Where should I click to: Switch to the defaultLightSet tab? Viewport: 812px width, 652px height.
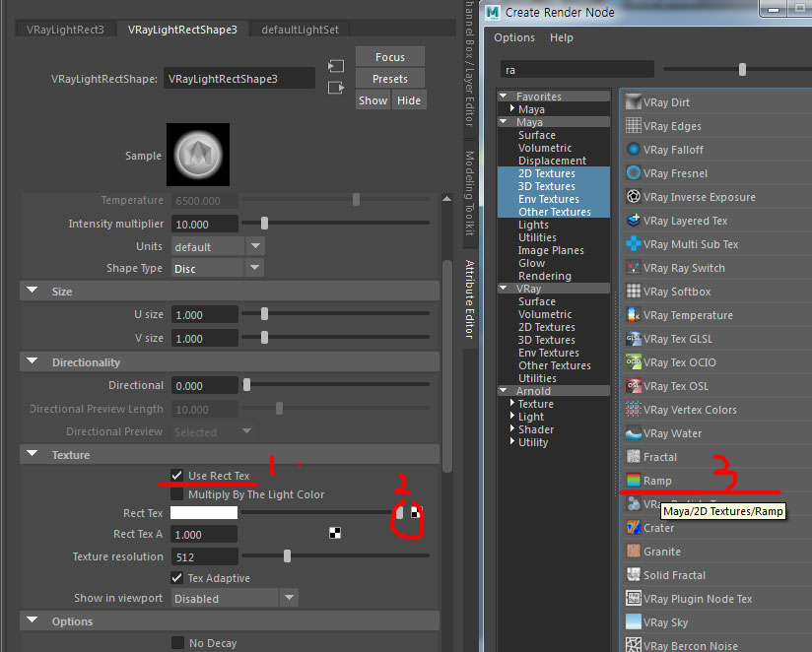[300, 30]
